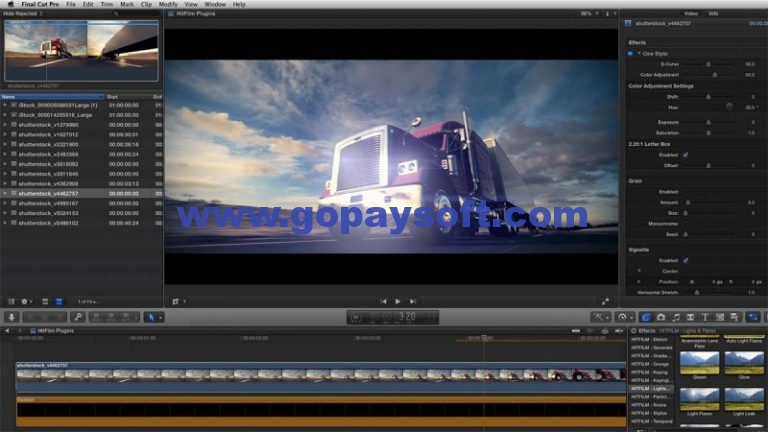The height and width of the screenshot is (432, 768).
Task: Open the Trim menu
Action: point(107,4)
